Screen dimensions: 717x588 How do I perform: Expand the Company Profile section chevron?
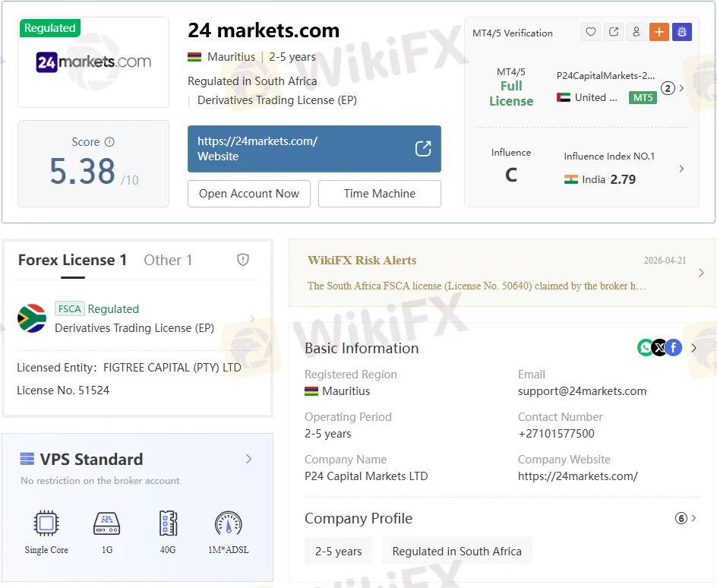click(693, 518)
